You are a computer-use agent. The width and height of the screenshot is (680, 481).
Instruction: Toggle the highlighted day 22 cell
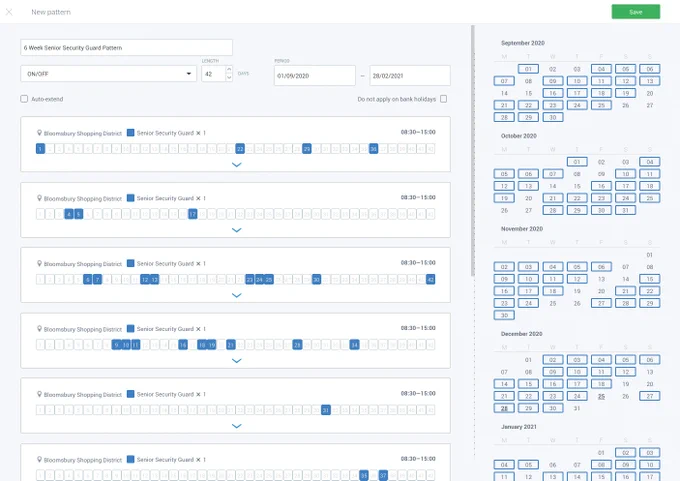[240, 149]
